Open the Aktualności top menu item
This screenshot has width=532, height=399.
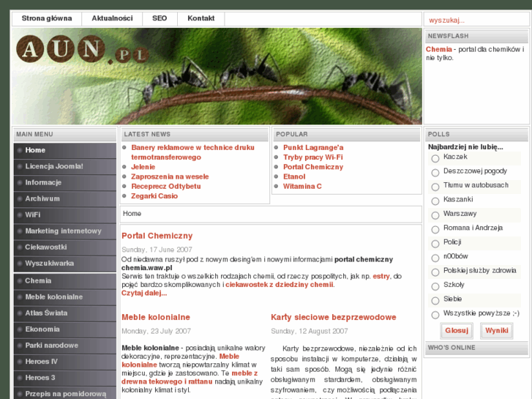[112, 19]
